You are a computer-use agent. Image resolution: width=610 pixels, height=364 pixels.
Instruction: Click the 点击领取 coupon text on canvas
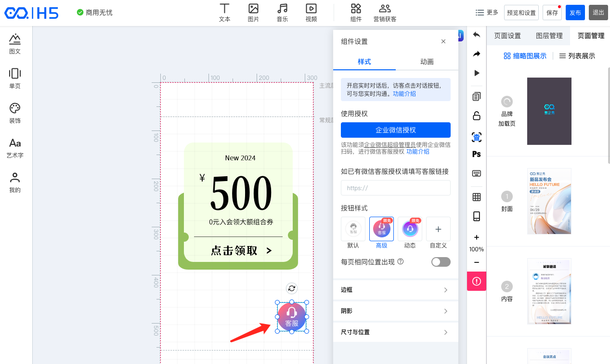pos(241,250)
